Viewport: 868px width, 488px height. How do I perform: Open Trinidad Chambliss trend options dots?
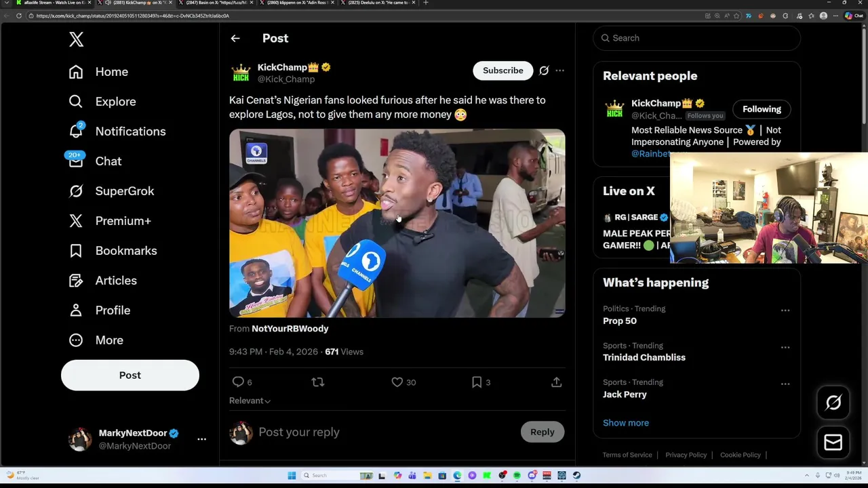[x=785, y=347]
